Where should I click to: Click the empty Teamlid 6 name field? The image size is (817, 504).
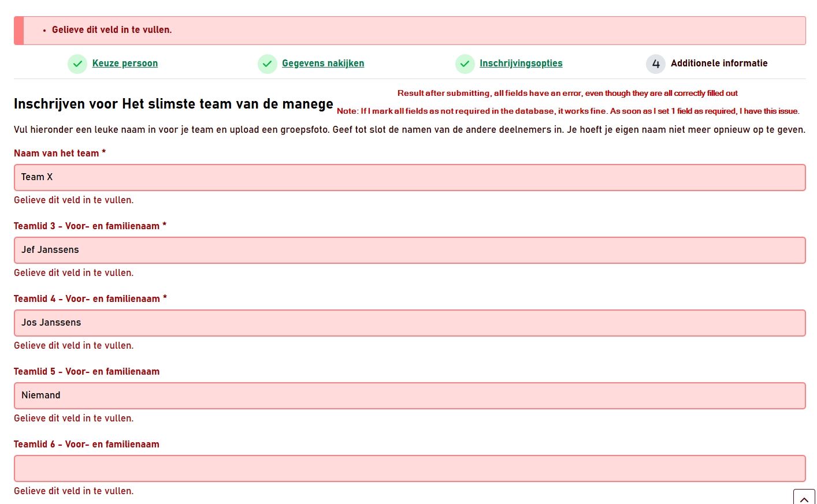tap(409, 468)
